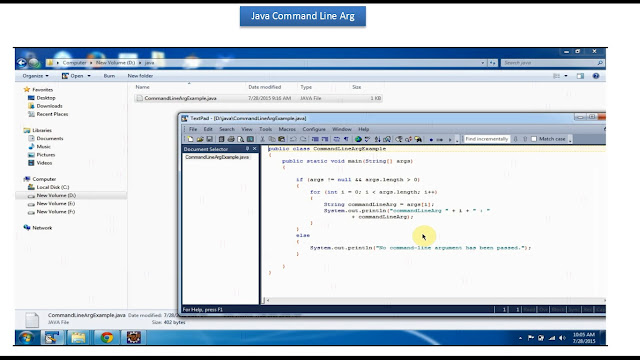Click the Burn button in Explorer
The height and width of the screenshot is (360, 640).
[109, 76]
